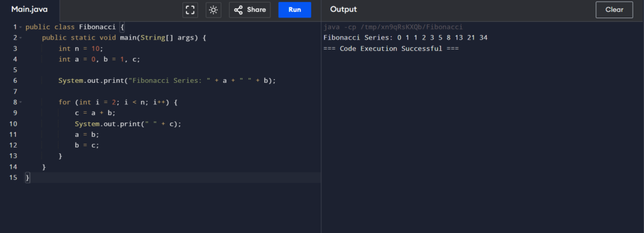Select the Main.java tab
This screenshot has height=233, width=644.
tap(30, 9)
